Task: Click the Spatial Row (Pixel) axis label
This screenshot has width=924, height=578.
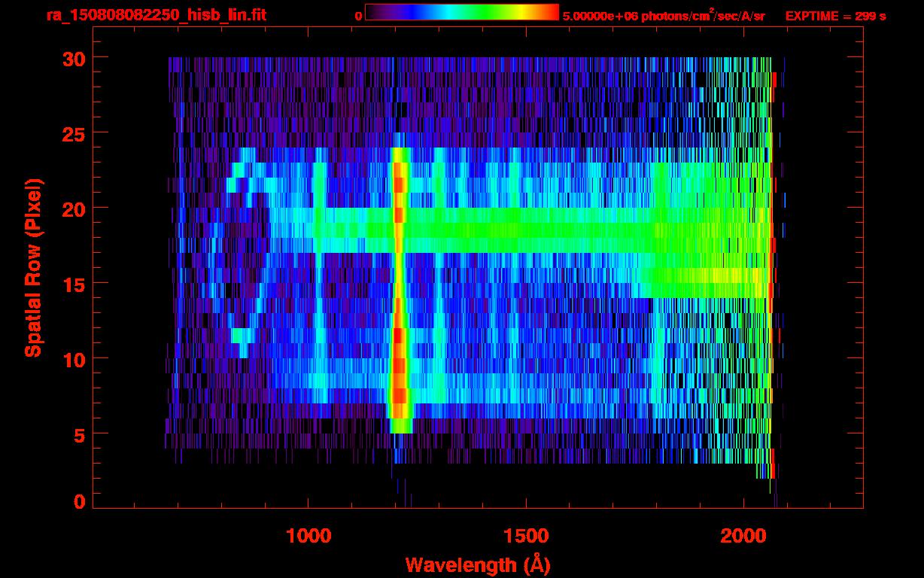Action: point(32,267)
